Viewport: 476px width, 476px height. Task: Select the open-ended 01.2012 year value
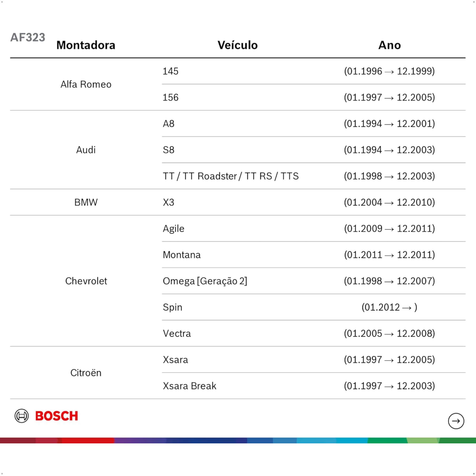(x=389, y=307)
